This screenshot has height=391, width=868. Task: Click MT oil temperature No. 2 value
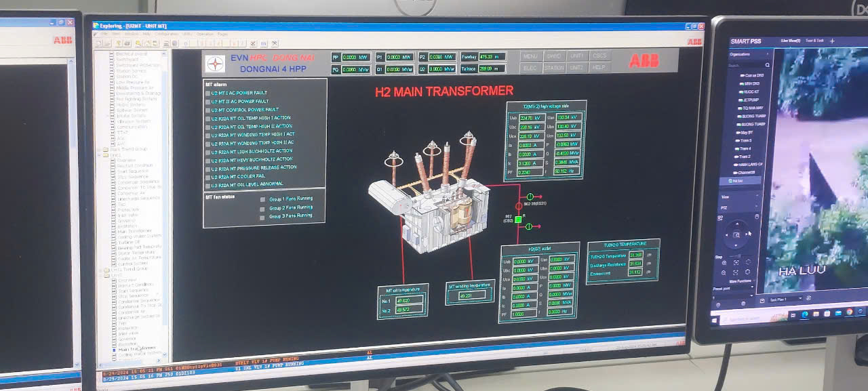(x=409, y=309)
